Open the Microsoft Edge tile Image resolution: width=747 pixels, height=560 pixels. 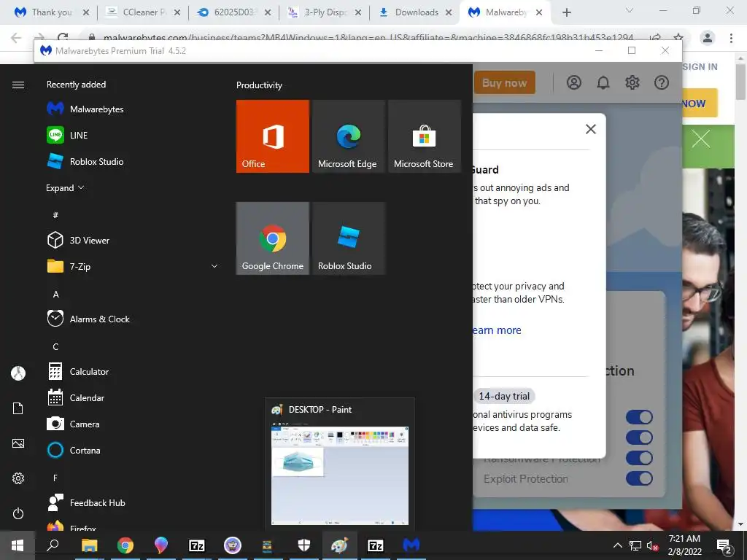[348, 136]
